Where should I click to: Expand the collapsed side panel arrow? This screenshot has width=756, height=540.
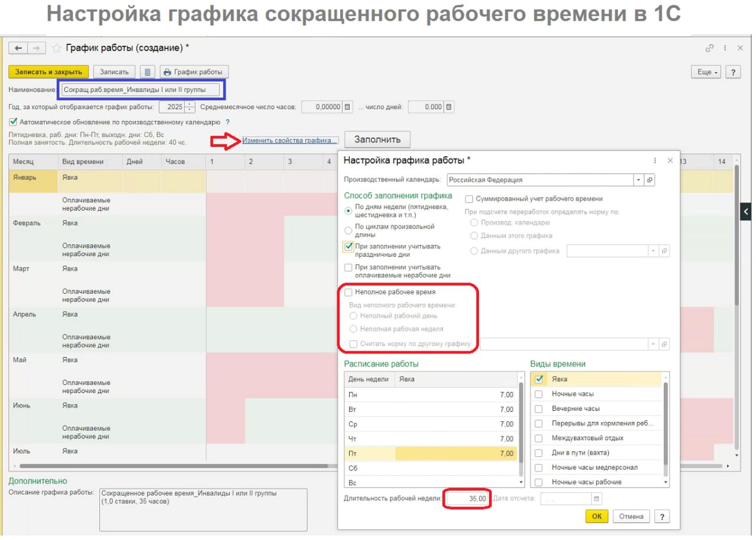[x=746, y=211]
